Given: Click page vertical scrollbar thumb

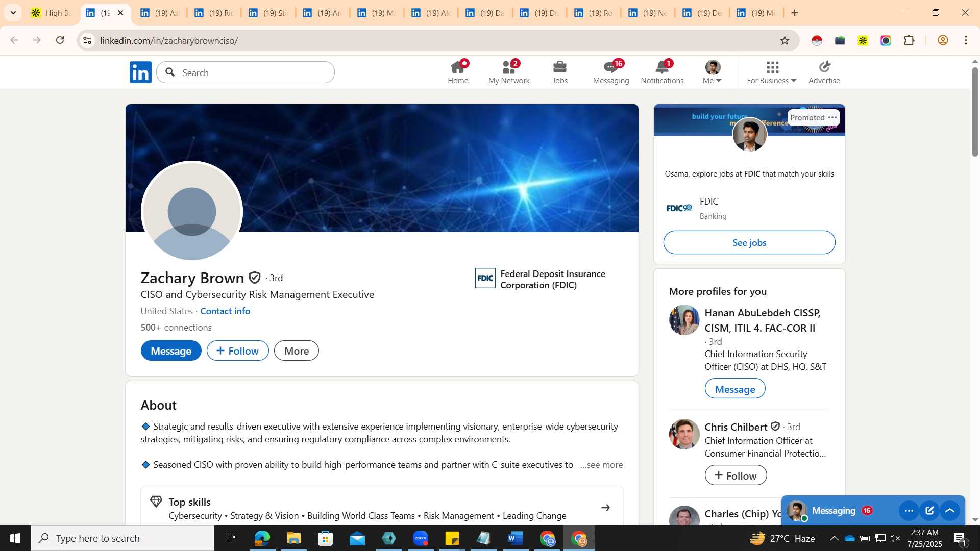Looking at the screenshot, I should [x=975, y=111].
